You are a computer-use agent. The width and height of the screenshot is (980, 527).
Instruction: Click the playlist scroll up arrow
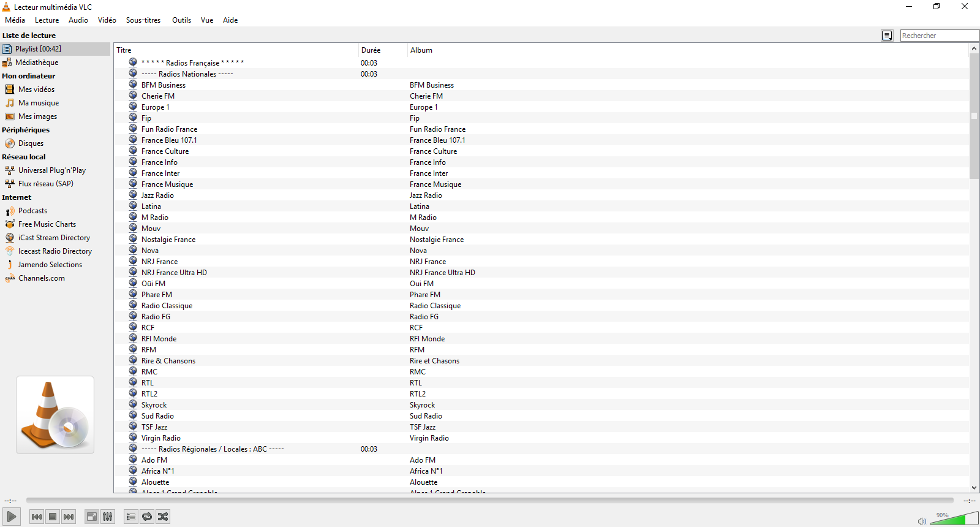coord(974,48)
